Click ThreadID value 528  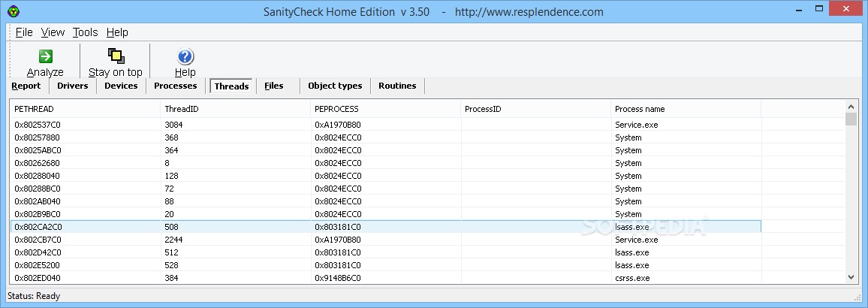[x=171, y=265]
